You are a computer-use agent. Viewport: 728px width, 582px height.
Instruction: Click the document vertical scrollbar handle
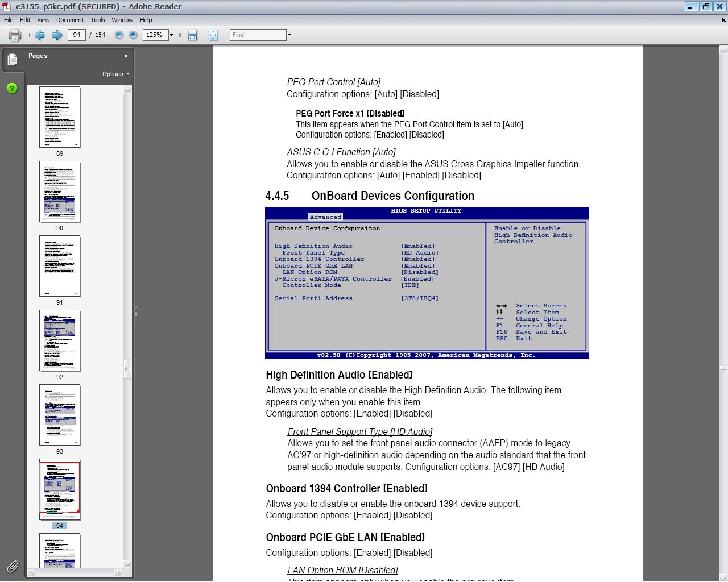[x=723, y=368]
